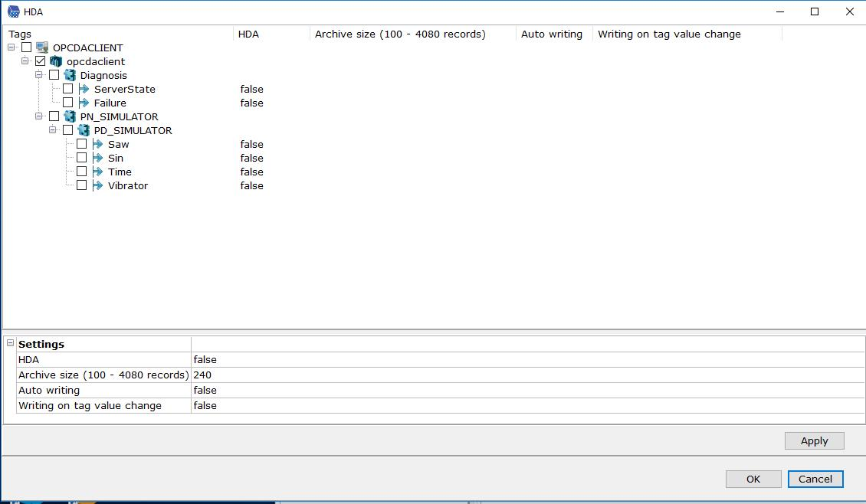Click the OPCDACLIENT computer icon

[42, 47]
